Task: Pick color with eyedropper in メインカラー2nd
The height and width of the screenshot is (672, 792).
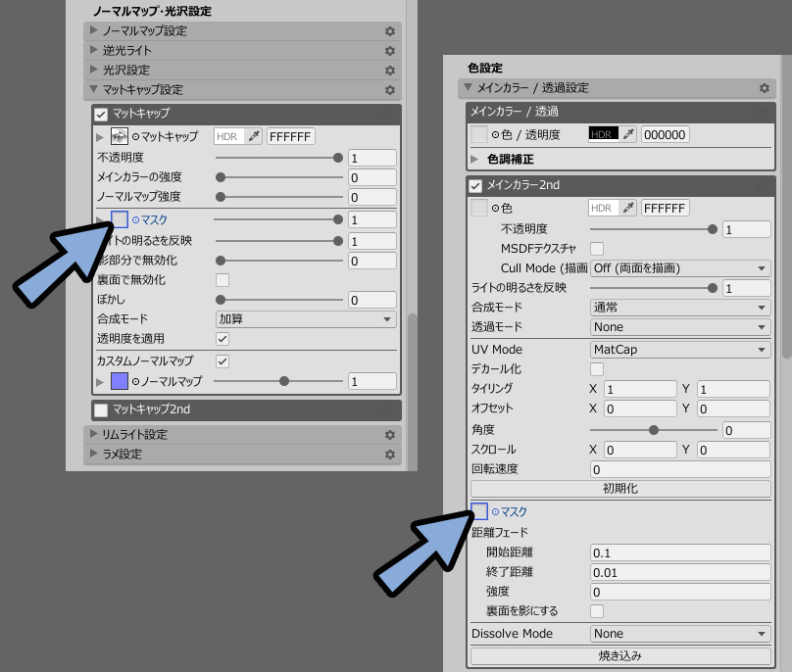Action: [628, 208]
